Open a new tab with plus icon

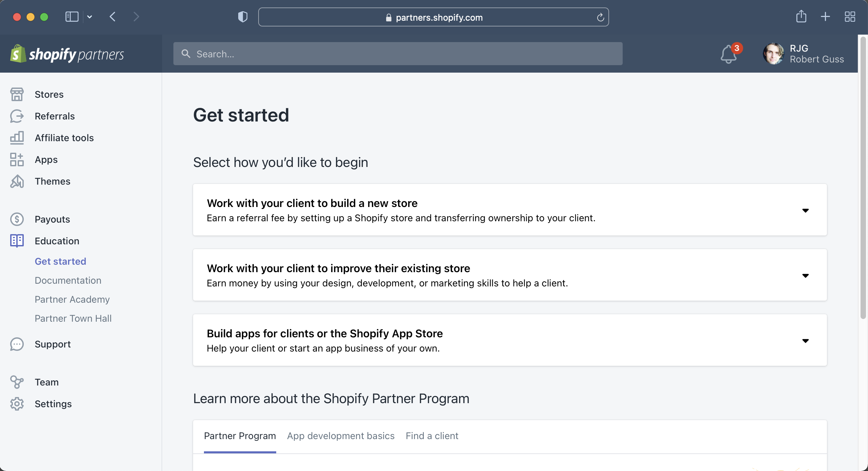[825, 17]
